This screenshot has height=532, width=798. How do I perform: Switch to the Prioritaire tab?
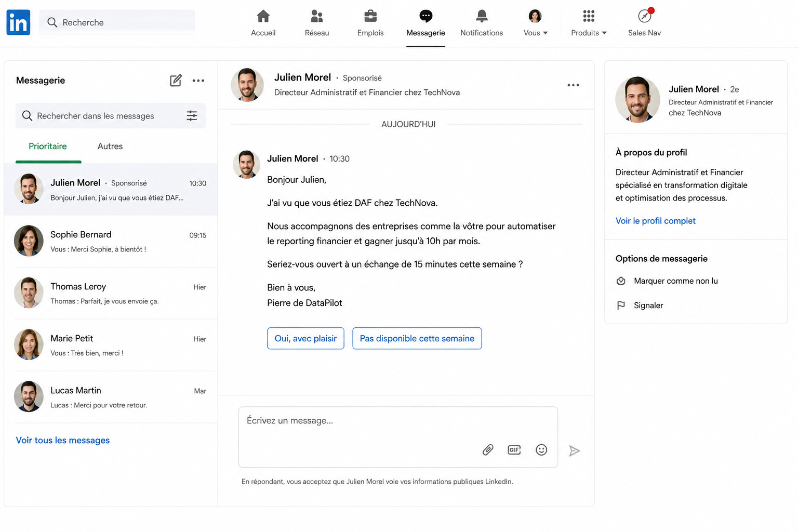click(48, 147)
